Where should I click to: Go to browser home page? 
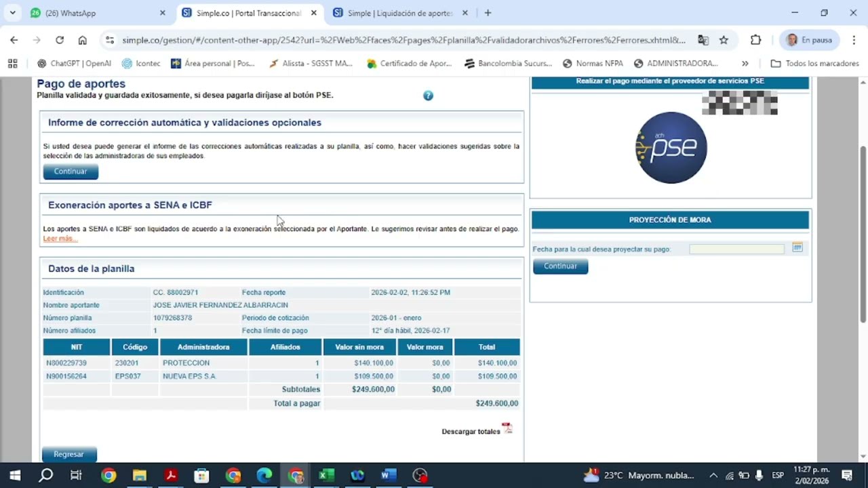click(x=83, y=40)
